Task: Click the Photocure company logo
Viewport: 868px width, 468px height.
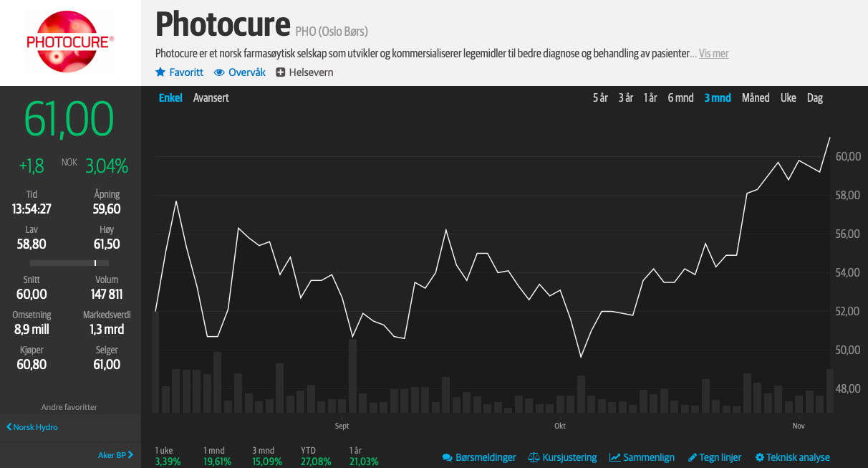Action: 70,42
